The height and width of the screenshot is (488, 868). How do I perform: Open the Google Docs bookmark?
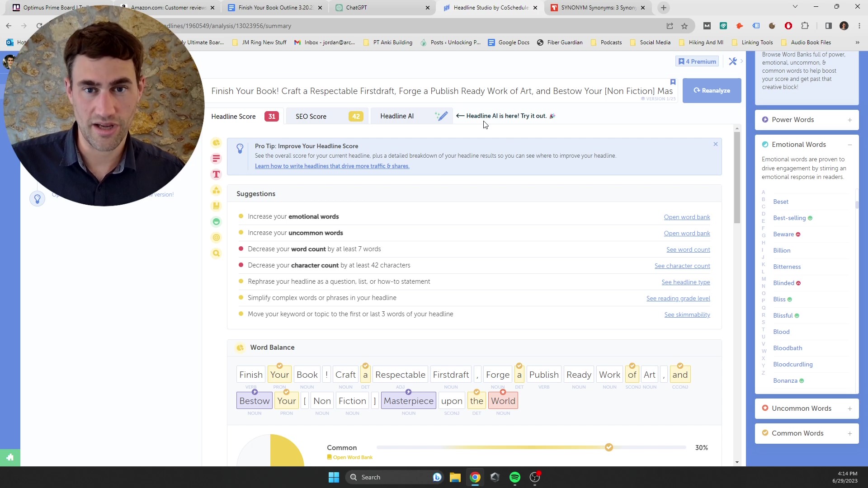(509, 42)
